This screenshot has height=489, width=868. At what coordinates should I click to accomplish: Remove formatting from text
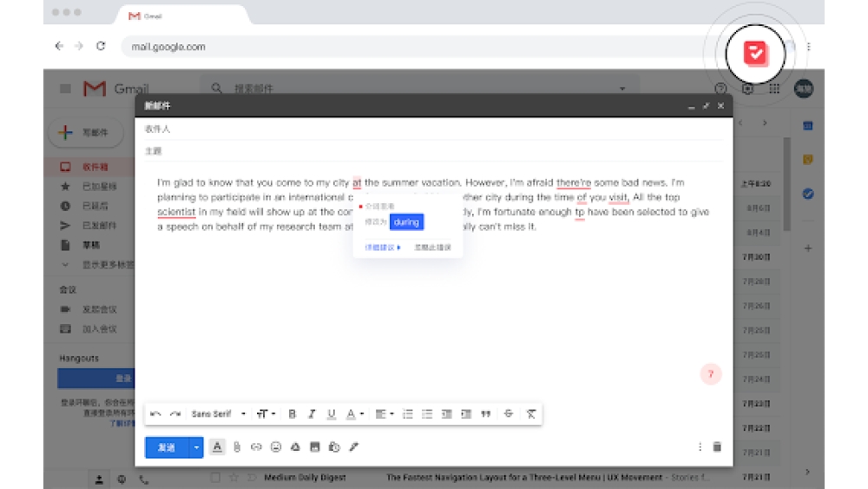tap(531, 413)
